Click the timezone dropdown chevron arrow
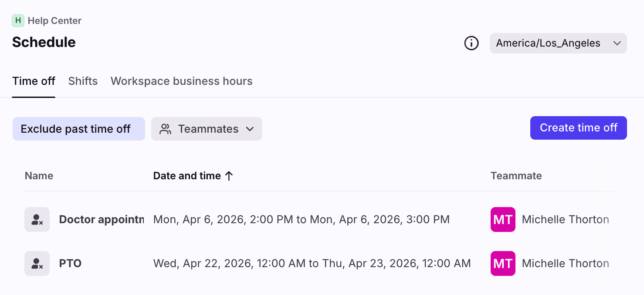 [x=617, y=43]
